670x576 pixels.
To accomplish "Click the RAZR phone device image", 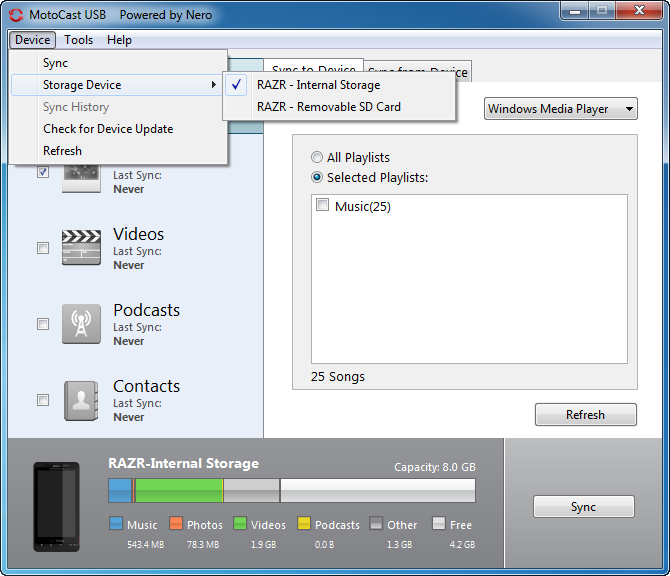I will click(x=56, y=506).
